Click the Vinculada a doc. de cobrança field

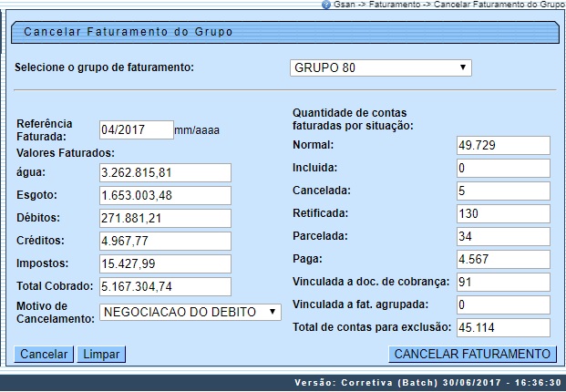point(503,282)
